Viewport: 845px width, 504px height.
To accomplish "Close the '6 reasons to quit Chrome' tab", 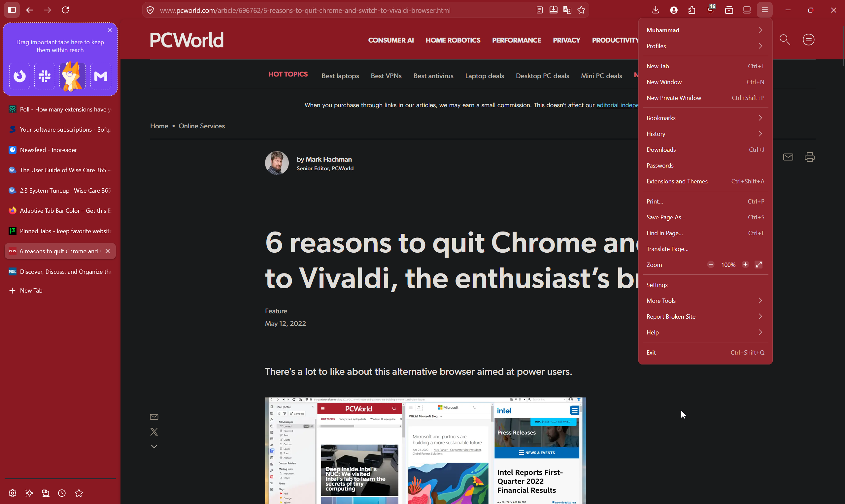I will tap(108, 251).
